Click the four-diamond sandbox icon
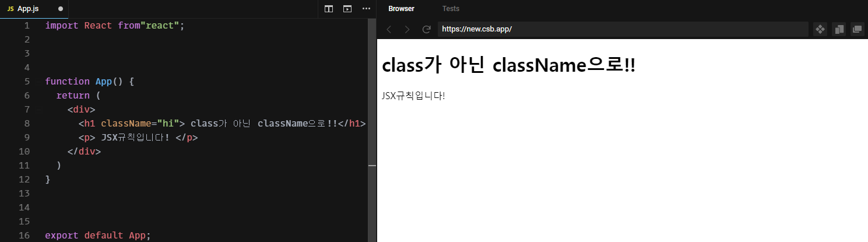The height and width of the screenshot is (242, 868). tap(820, 29)
